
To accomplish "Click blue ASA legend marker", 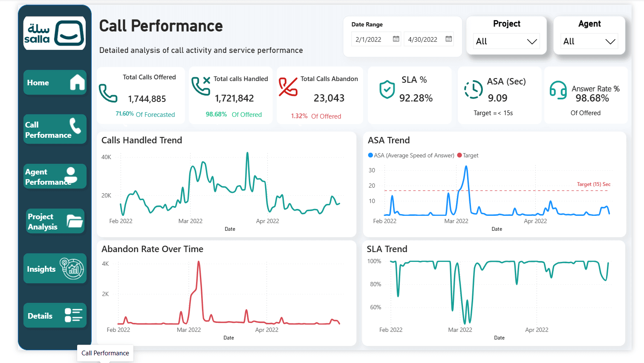I will (370, 155).
